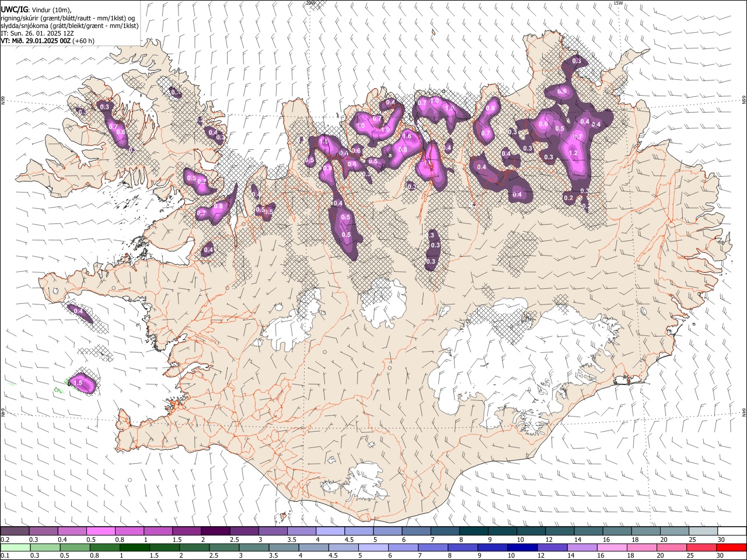
Task: Click the '64N' latitude label on right edge
Action: pyautogui.click(x=744, y=412)
